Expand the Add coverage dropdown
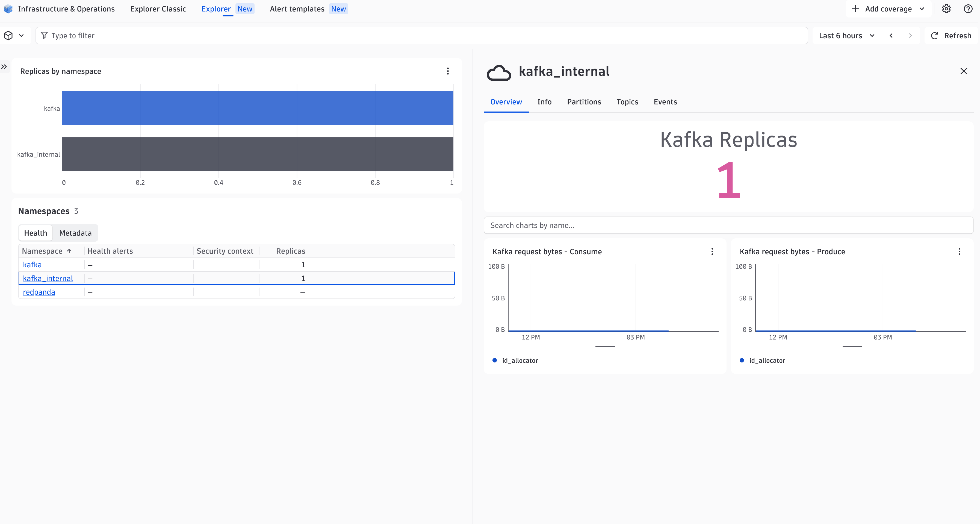This screenshot has width=980, height=524. (889, 9)
